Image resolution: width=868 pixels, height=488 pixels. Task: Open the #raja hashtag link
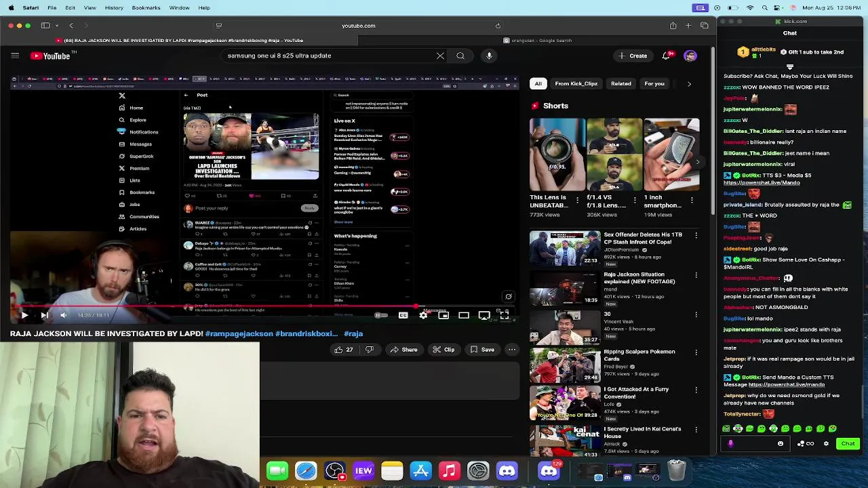click(353, 333)
